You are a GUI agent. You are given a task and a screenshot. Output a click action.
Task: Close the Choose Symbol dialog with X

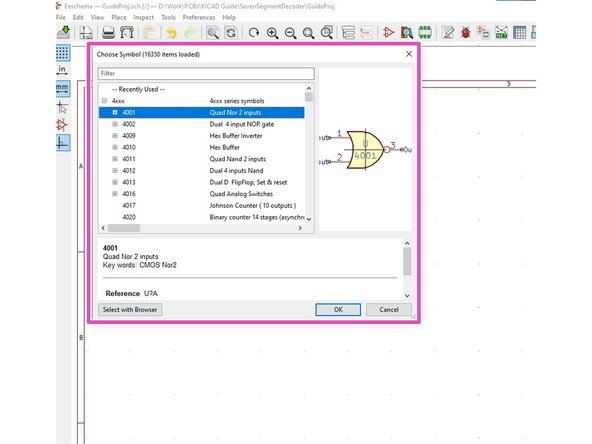click(409, 54)
